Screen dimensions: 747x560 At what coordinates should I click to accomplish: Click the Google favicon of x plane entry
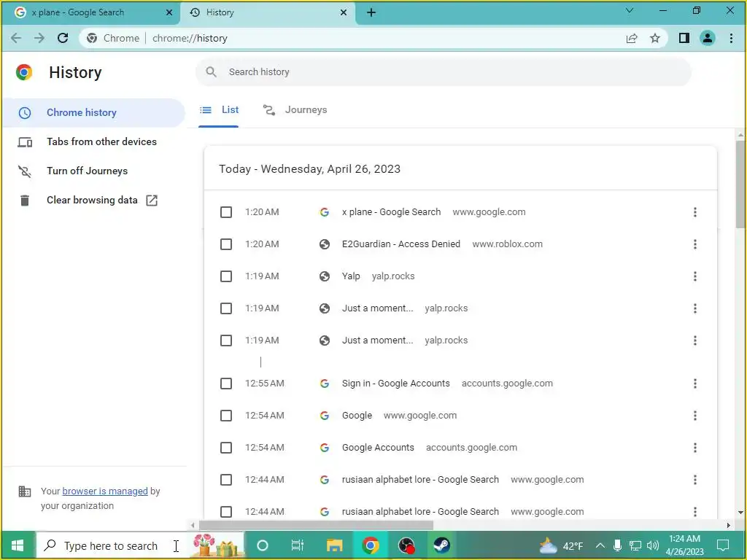pos(325,212)
